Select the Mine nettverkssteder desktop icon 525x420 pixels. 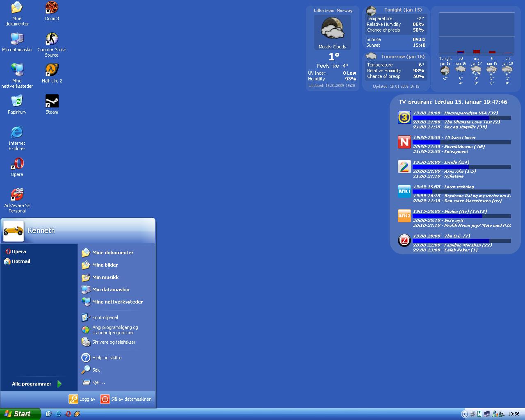pos(17,76)
